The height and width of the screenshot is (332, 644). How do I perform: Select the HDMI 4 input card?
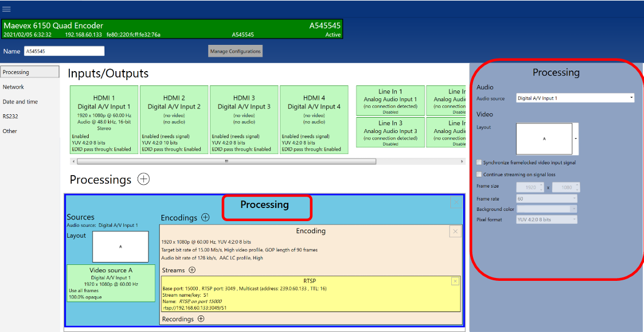click(314, 119)
